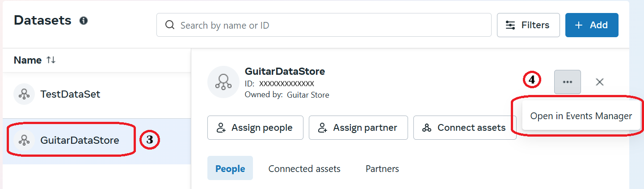Click the Assign people button
Viewport: 644px width, 189px height.
pyautogui.click(x=255, y=128)
